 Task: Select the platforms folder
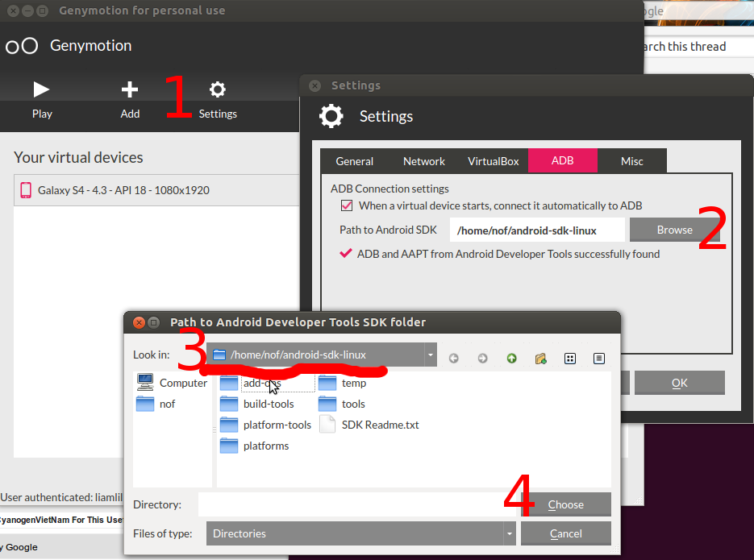coord(254,446)
